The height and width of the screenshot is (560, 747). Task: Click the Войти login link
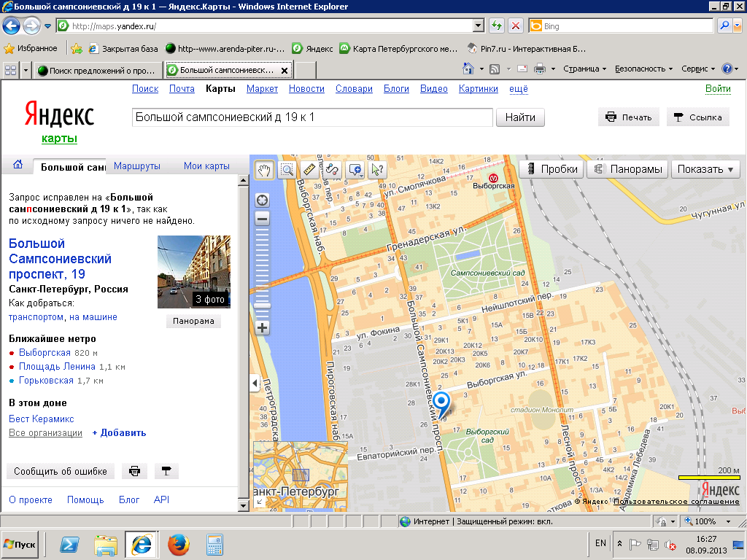(x=718, y=88)
